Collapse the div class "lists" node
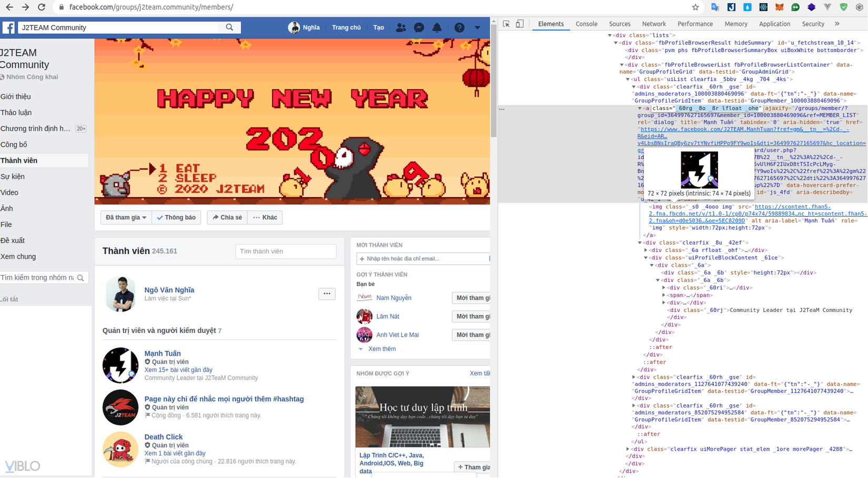Viewport: 868px width, 478px height. pos(610,35)
